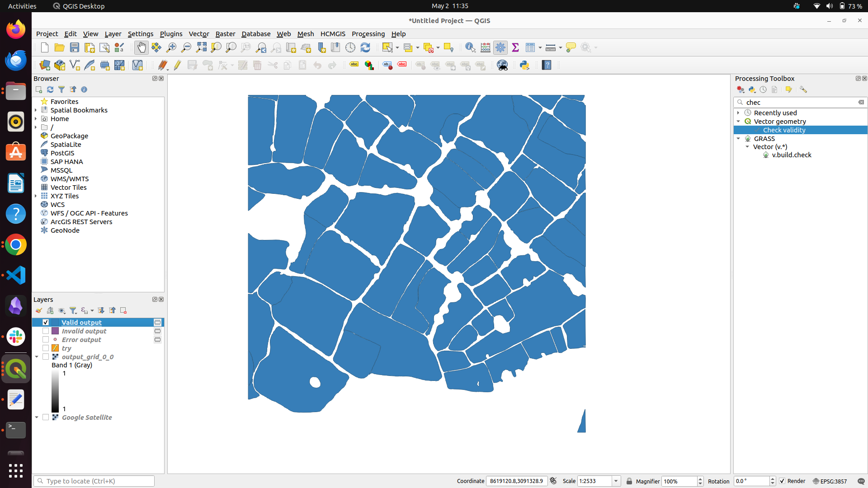868x488 pixels.
Task: Collapse the GRASS group in toolbox
Action: (738, 139)
